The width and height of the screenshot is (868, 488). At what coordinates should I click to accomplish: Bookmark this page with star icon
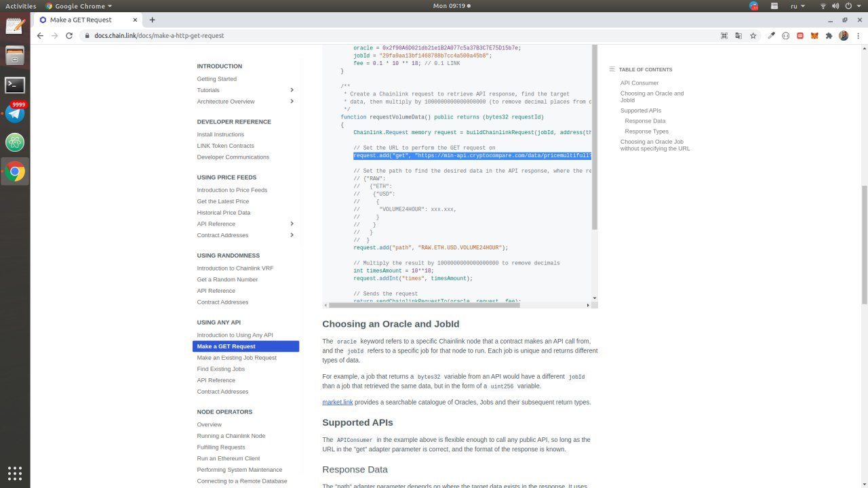click(753, 35)
